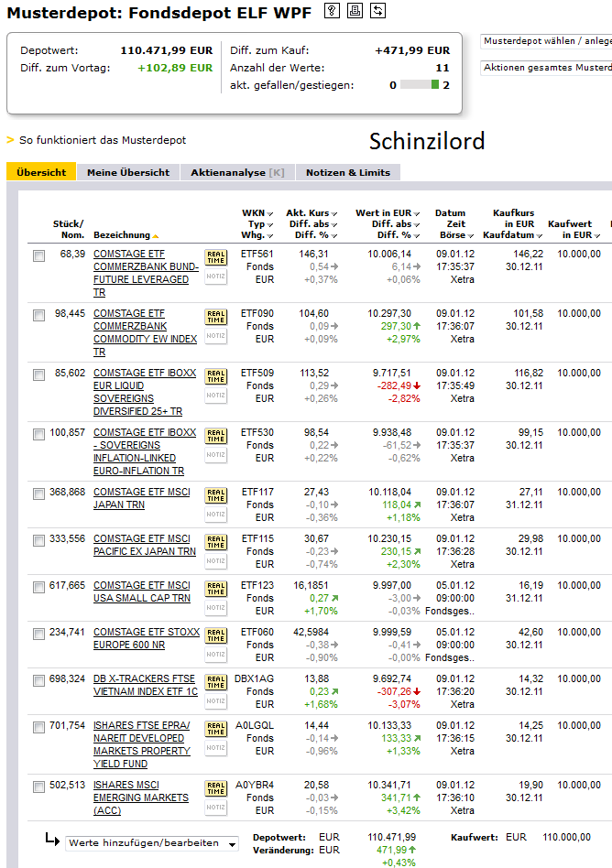612x868 pixels.
Task: Sort by Wert in EUR column arrow
Action: click(x=417, y=213)
